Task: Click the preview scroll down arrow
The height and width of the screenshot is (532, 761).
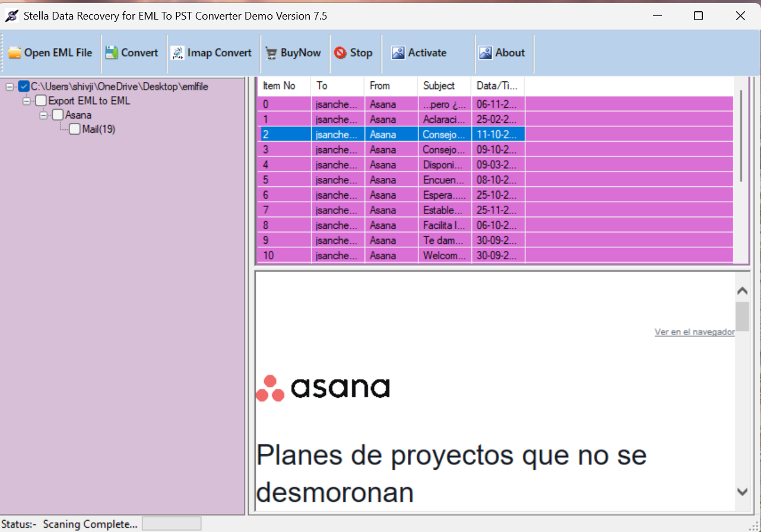Action: tap(742, 491)
